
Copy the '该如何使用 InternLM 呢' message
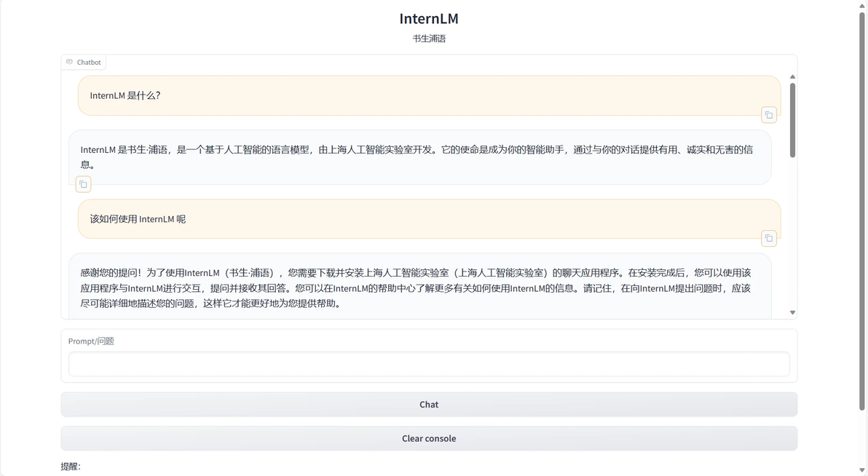(x=769, y=238)
